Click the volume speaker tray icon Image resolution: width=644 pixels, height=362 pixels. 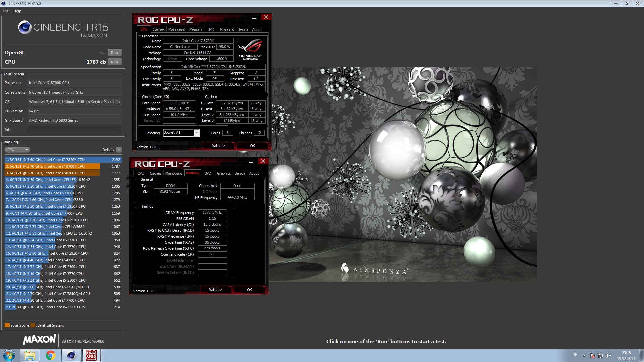point(608,356)
